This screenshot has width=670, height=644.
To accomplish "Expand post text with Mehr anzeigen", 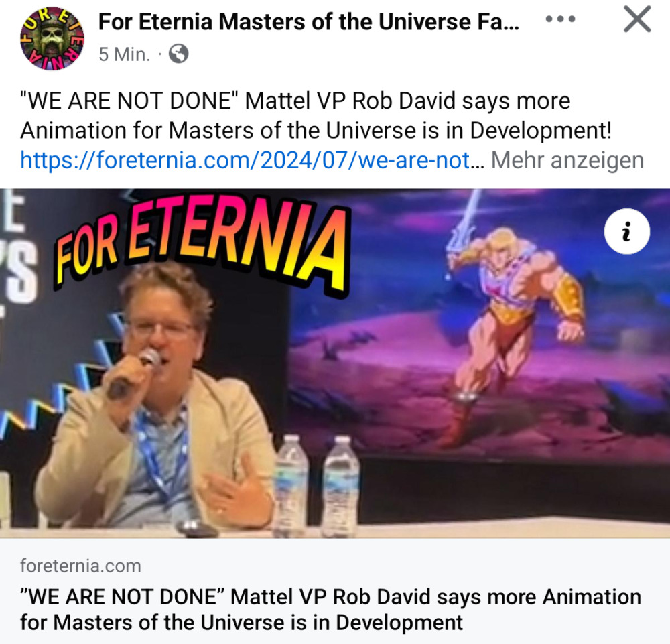I will click(567, 161).
